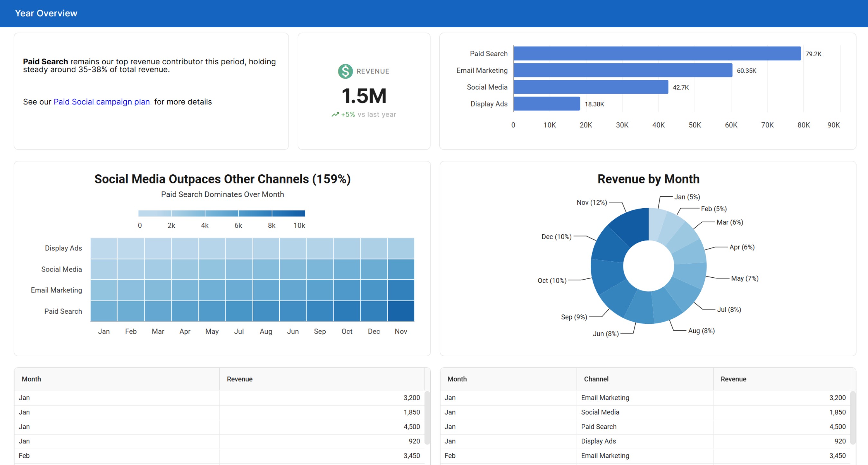Click the Paid Search November heatmap cell
Viewport: 868px width, 465px height.
point(401,311)
